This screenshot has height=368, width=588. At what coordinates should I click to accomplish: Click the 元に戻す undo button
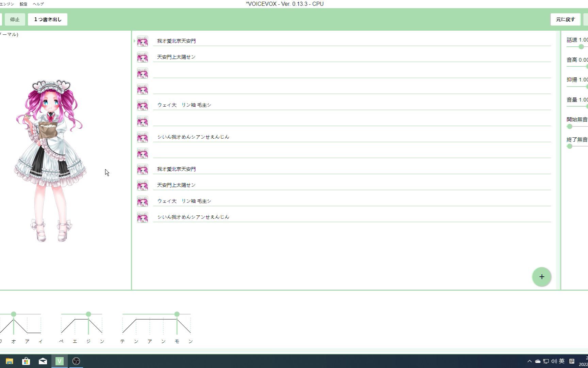pyautogui.click(x=566, y=19)
